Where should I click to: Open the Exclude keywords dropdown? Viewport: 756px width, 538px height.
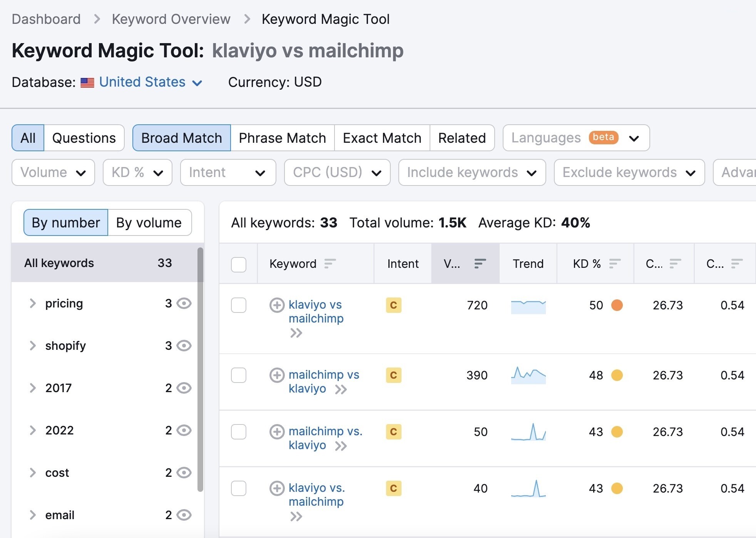pyautogui.click(x=629, y=172)
